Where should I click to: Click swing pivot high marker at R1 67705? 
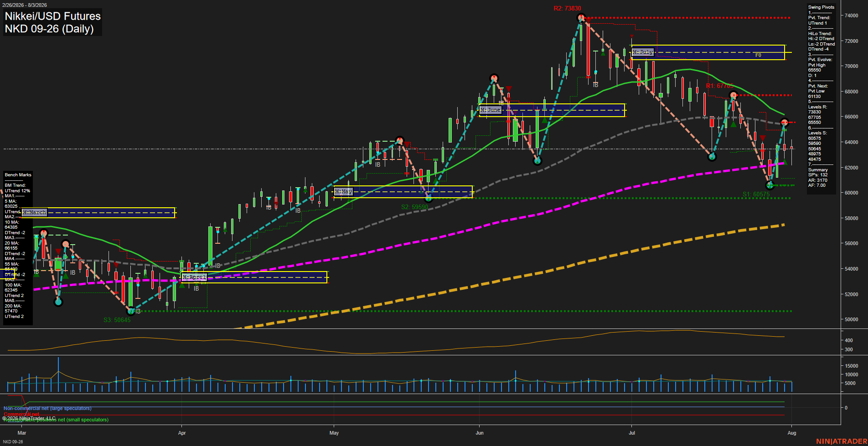[733, 95]
